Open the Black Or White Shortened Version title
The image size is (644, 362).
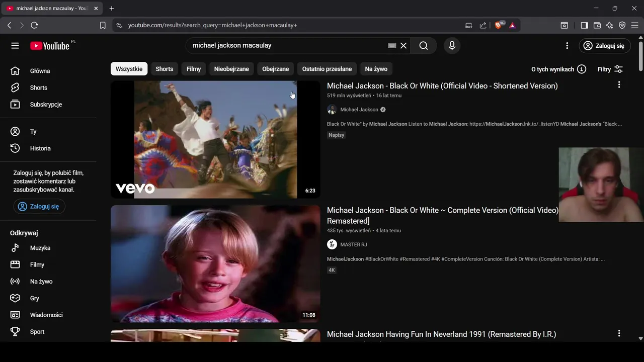pos(442,86)
